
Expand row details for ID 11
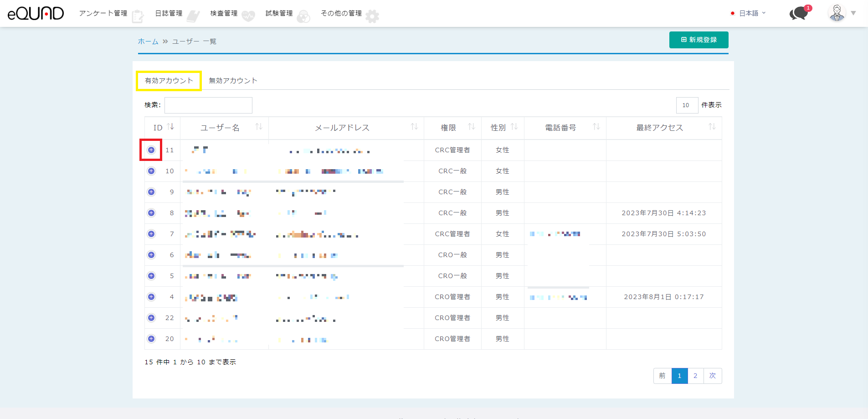coord(151,150)
